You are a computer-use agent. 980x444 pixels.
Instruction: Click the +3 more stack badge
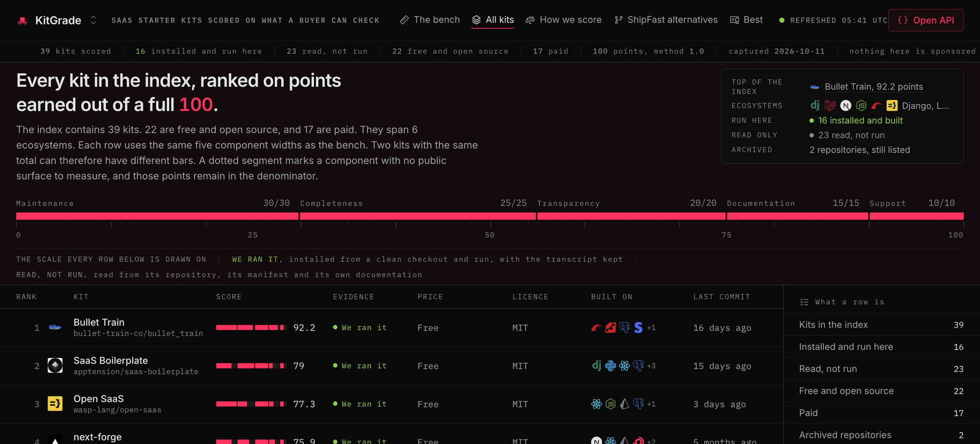click(x=651, y=366)
